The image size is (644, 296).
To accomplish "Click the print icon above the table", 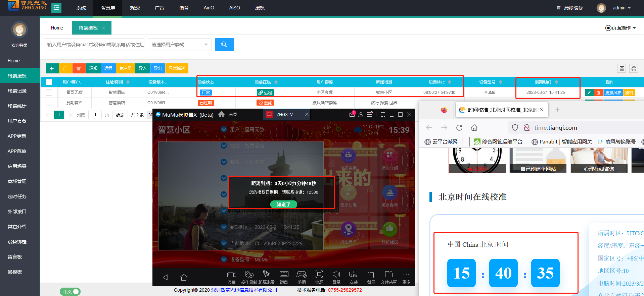I will tap(634, 69).
